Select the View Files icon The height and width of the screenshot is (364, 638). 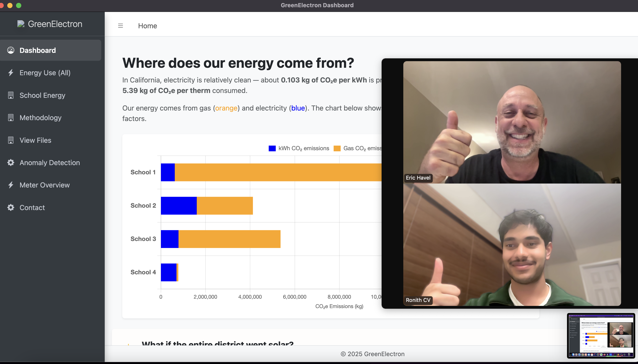pos(11,140)
